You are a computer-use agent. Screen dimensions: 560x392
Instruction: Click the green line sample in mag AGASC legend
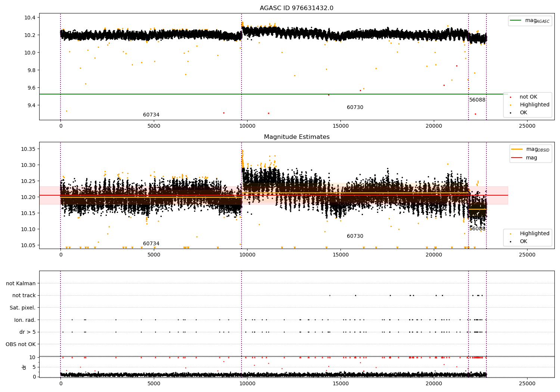tap(516, 21)
